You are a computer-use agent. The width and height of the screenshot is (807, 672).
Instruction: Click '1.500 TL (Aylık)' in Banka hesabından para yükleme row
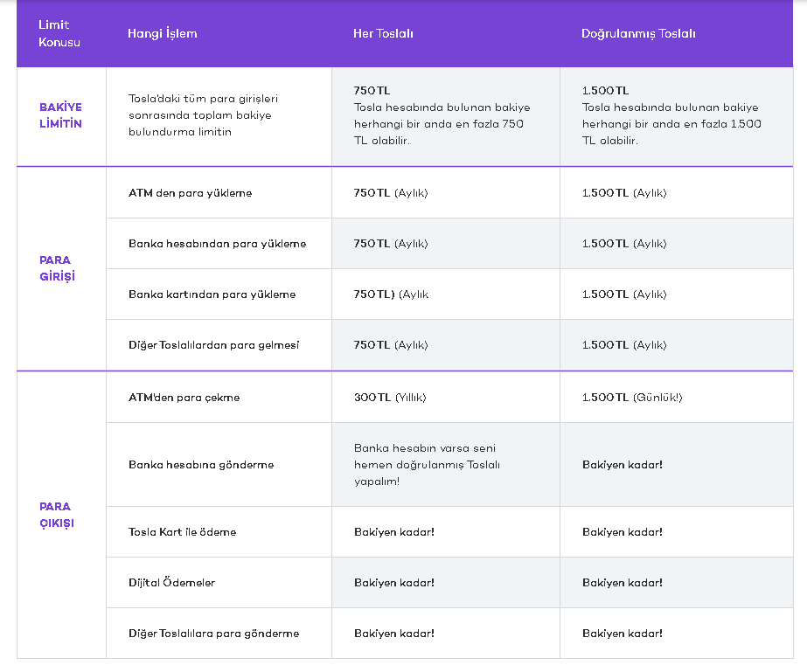(624, 244)
